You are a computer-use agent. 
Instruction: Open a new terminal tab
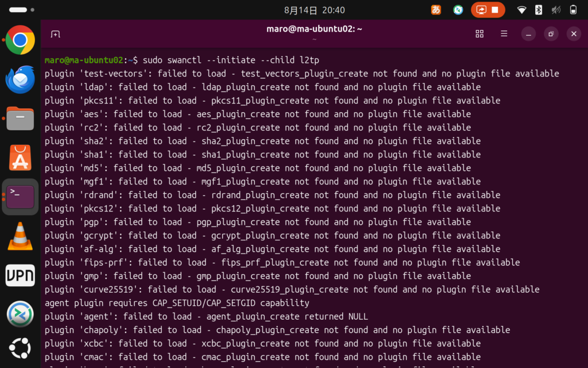tap(55, 34)
